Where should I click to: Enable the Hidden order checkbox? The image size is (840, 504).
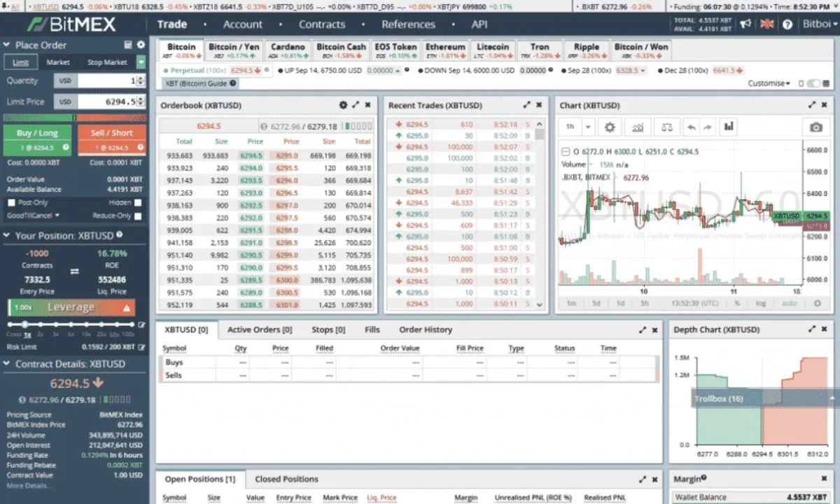coord(136,203)
